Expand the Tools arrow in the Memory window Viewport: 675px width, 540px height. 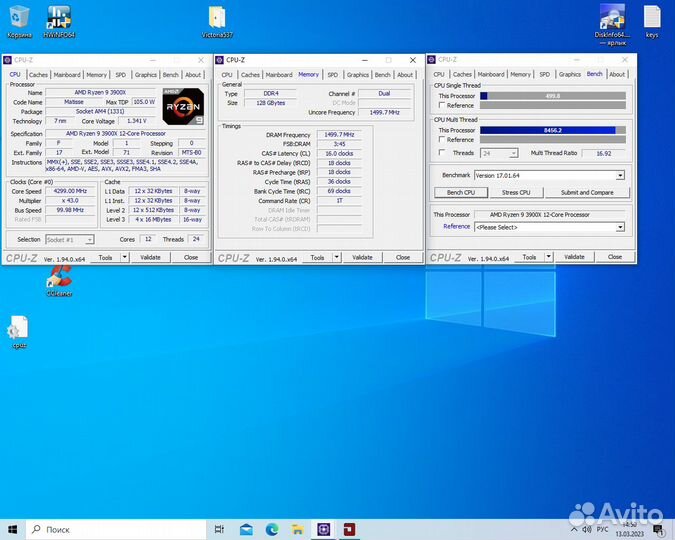click(337, 257)
